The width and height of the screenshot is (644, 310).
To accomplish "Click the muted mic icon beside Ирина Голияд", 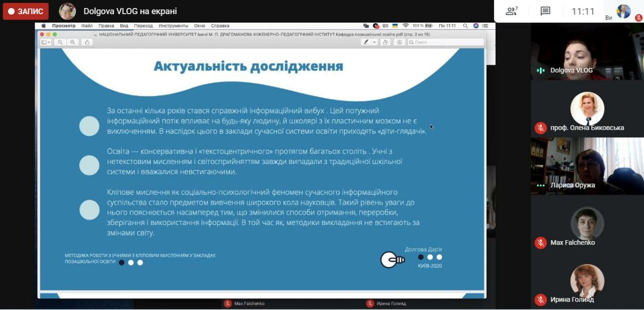I will (541, 299).
